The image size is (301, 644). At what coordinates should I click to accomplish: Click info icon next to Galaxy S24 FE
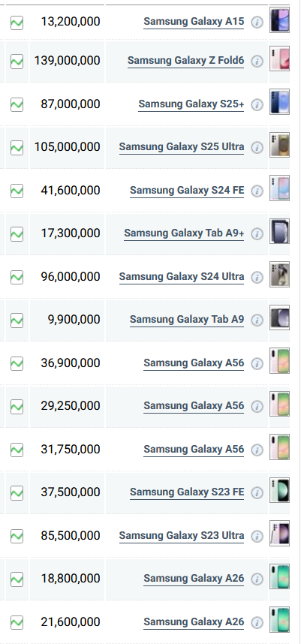pos(257,191)
